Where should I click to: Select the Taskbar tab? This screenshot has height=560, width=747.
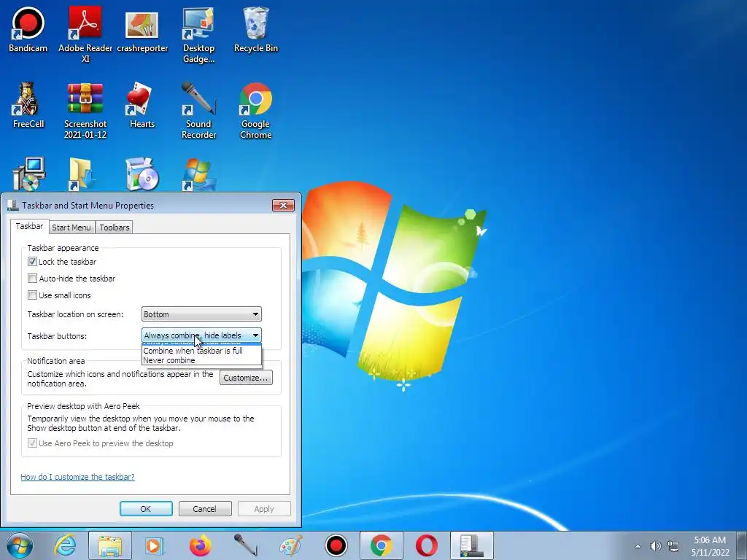[x=29, y=226]
